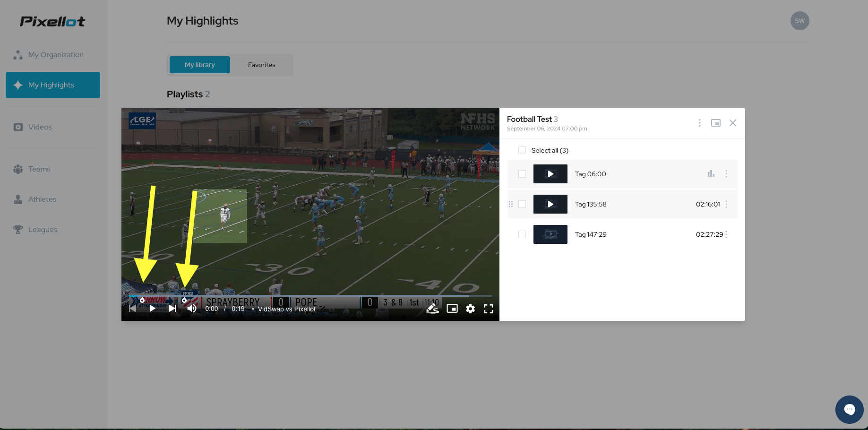This screenshot has width=868, height=430.
Task: Close the Football Test playlist panel
Action: coord(733,123)
